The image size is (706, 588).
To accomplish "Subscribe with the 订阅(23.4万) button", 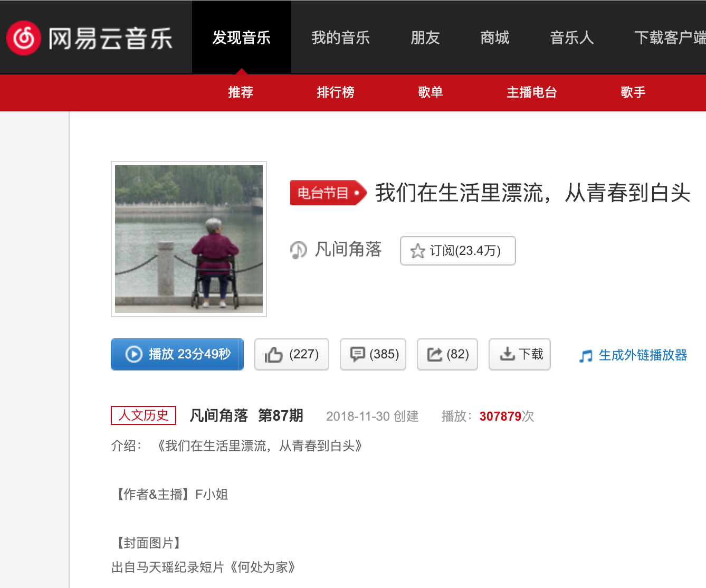I will point(458,251).
